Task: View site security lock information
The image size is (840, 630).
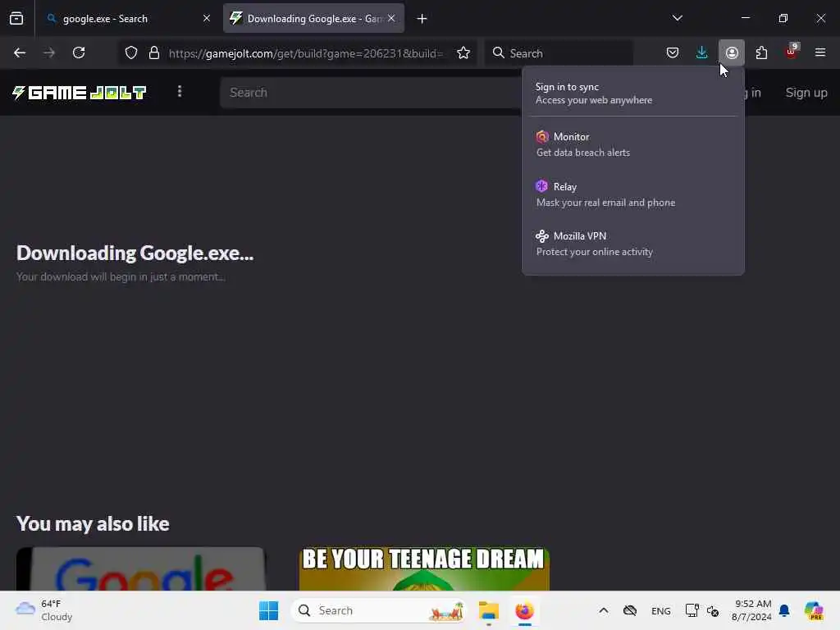Action: click(x=154, y=52)
